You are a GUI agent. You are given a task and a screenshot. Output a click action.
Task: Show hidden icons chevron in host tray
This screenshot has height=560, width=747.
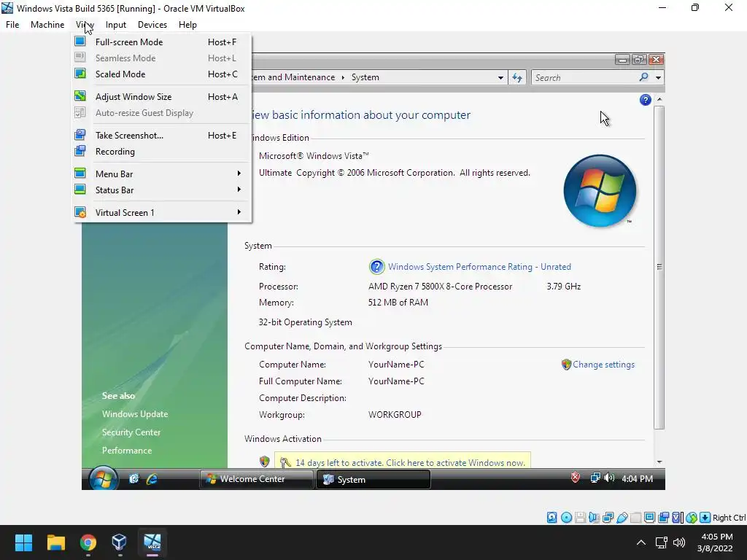click(x=641, y=542)
